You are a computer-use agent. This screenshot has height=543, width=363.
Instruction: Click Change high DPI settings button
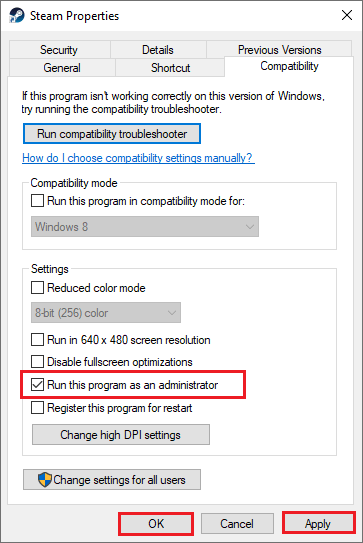click(121, 435)
